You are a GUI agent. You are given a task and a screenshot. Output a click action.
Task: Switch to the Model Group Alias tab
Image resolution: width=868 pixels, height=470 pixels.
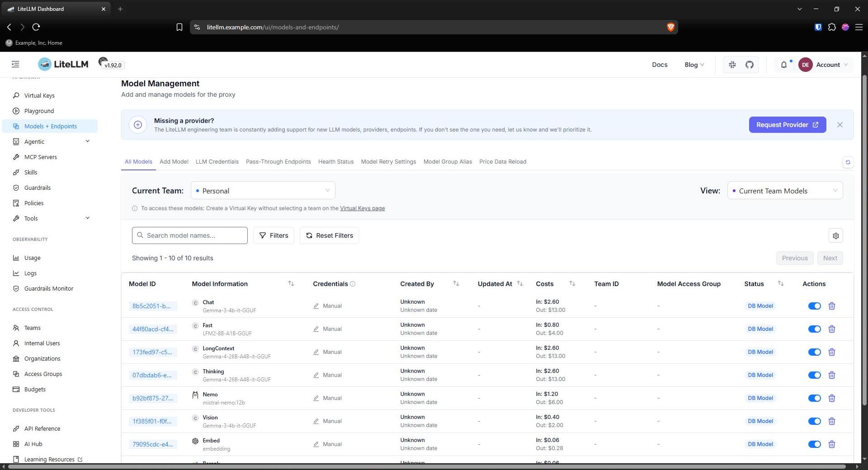point(448,162)
